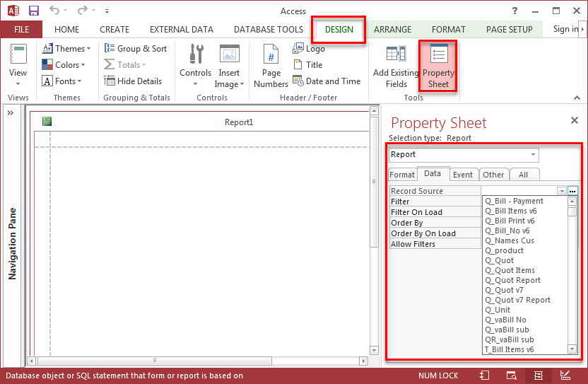Open the Report object selector combo box
This screenshot has width=588, height=384.
(464, 155)
